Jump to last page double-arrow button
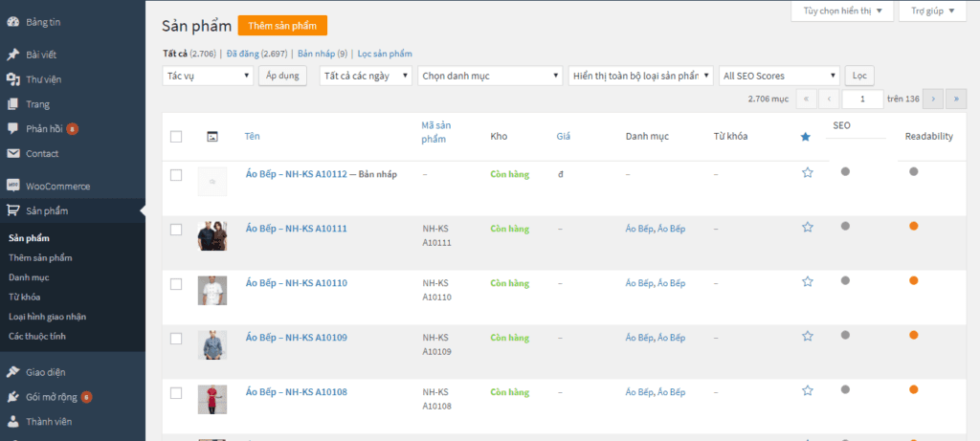This screenshot has width=980, height=441. [x=956, y=99]
